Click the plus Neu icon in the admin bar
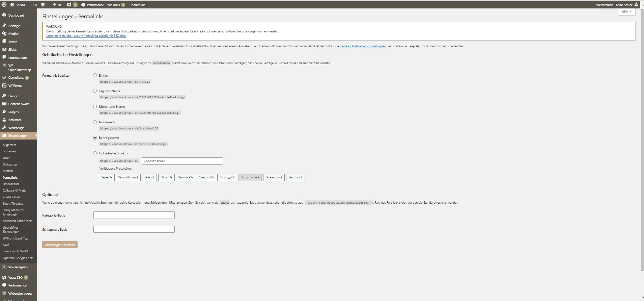This screenshot has width=644, height=301. (x=54, y=5)
